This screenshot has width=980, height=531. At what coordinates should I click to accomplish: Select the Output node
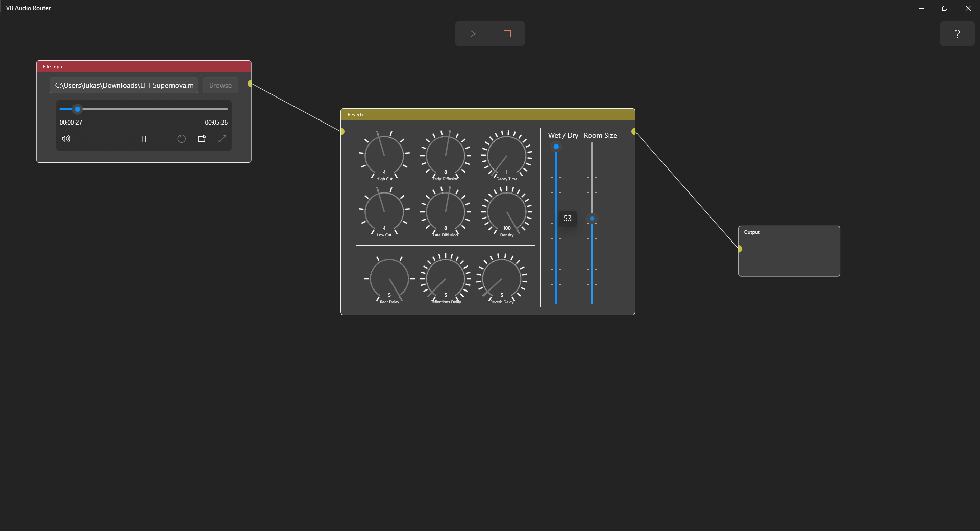coord(788,251)
